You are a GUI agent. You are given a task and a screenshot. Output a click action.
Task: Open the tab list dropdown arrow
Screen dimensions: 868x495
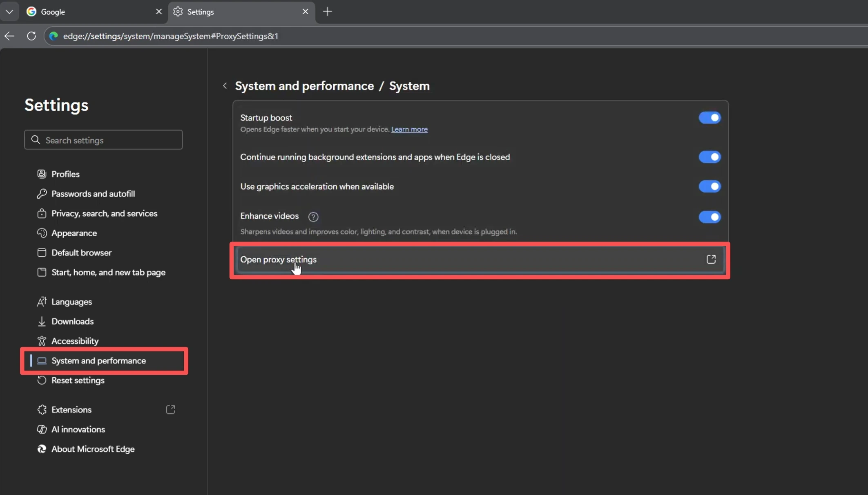coord(9,11)
